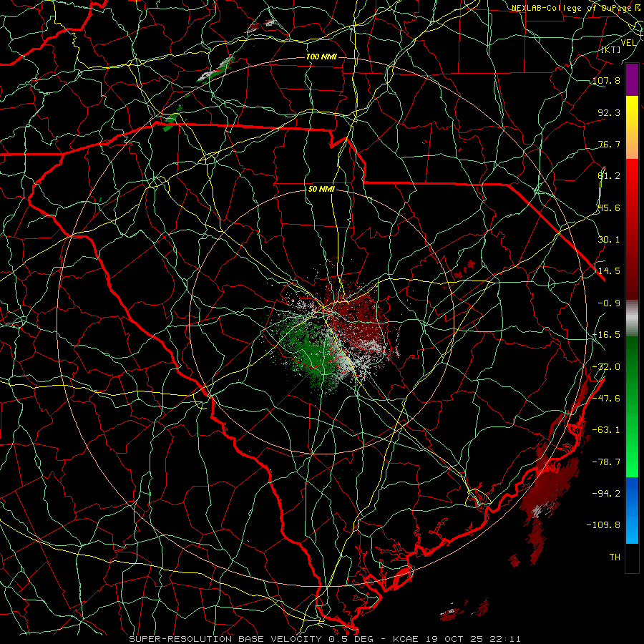Click the TH label on the legend

coord(615,557)
